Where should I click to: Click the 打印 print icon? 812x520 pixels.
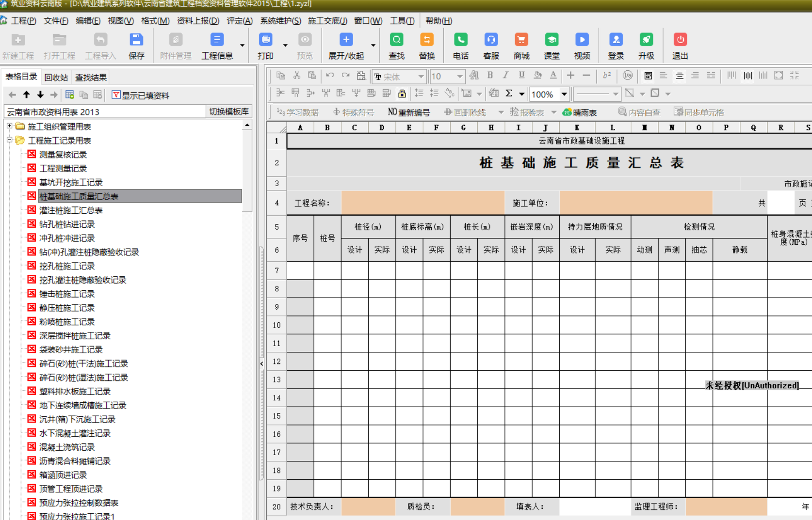tap(265, 40)
